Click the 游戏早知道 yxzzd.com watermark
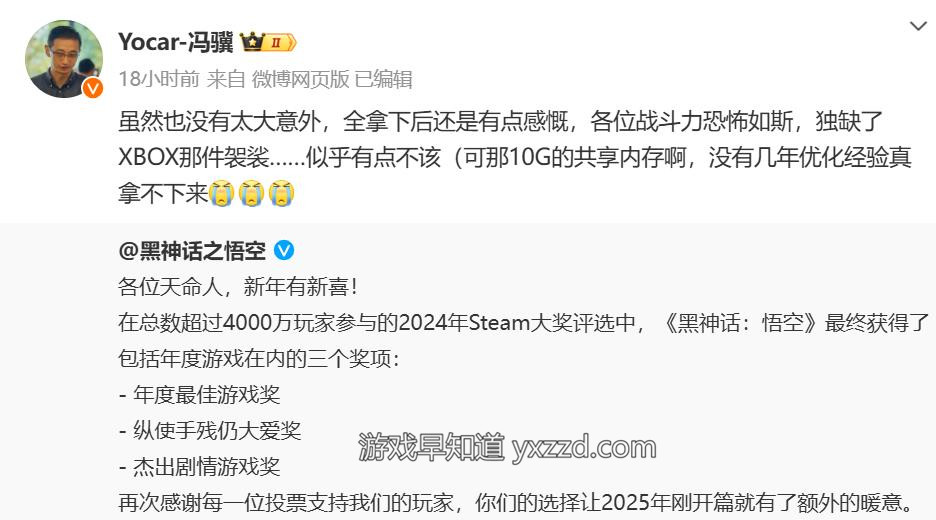Screen dimensions: 936x520 (507, 447)
